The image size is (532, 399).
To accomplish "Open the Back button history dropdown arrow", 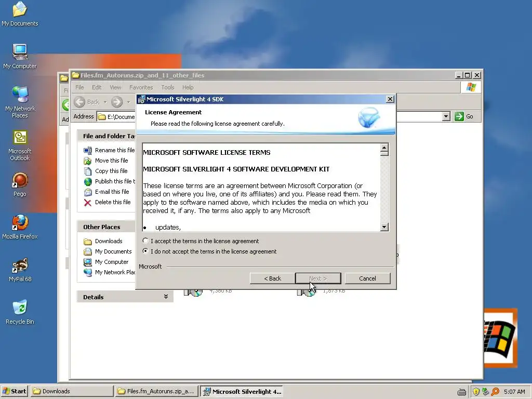I will [105, 102].
